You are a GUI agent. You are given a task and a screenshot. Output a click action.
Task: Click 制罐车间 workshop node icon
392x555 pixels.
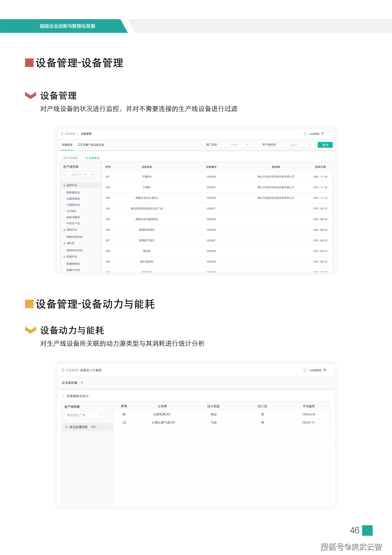pos(64,257)
